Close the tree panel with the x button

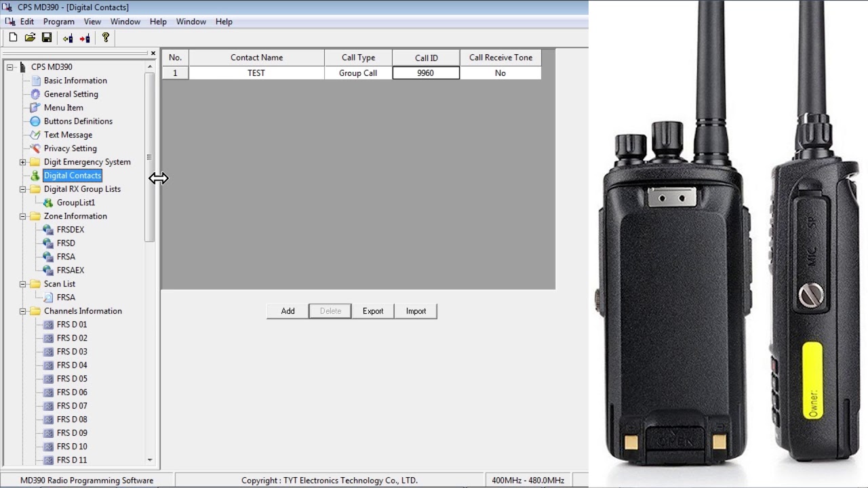click(x=153, y=54)
